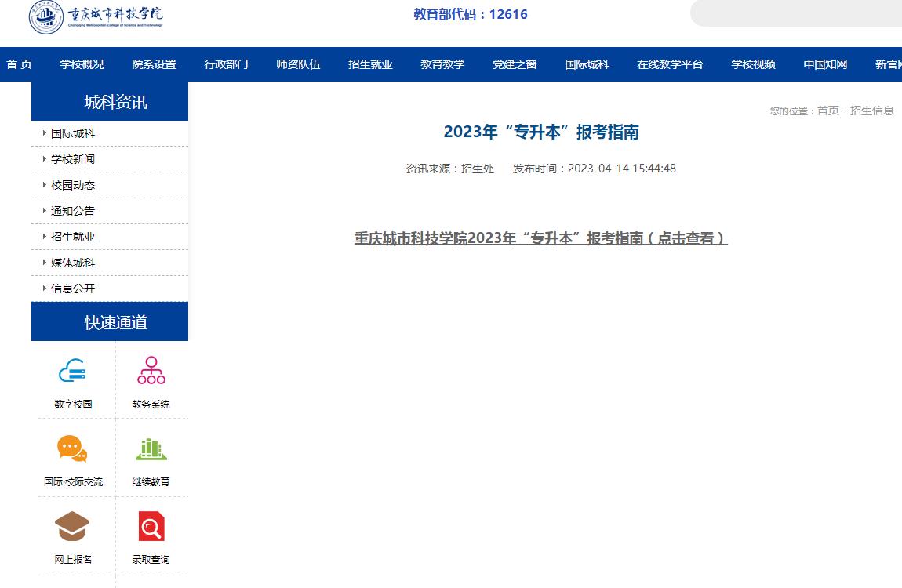Open 在线教学平台 in the navigation bar
Viewport: 902px width, 588px height.
[670, 64]
